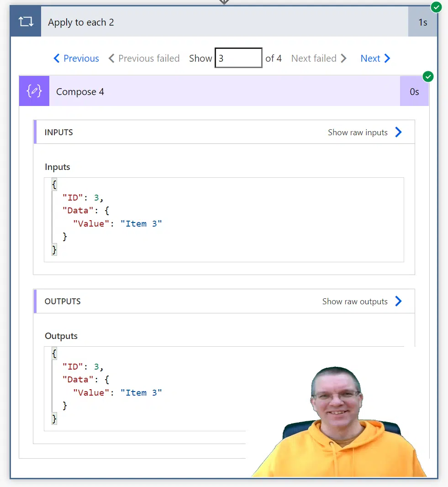Click the "Data" key in Inputs JSON
This screenshot has height=487, width=448.
pyautogui.click(x=78, y=211)
